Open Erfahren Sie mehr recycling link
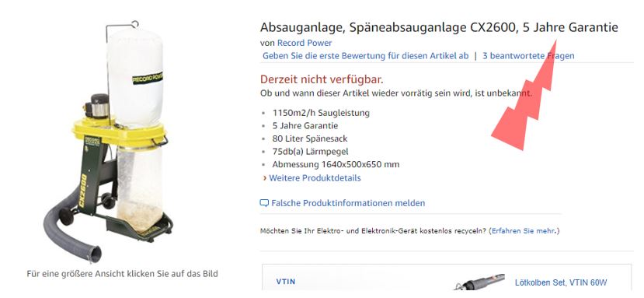Image resolution: width=644 pixels, height=298 pixels. click(x=524, y=231)
